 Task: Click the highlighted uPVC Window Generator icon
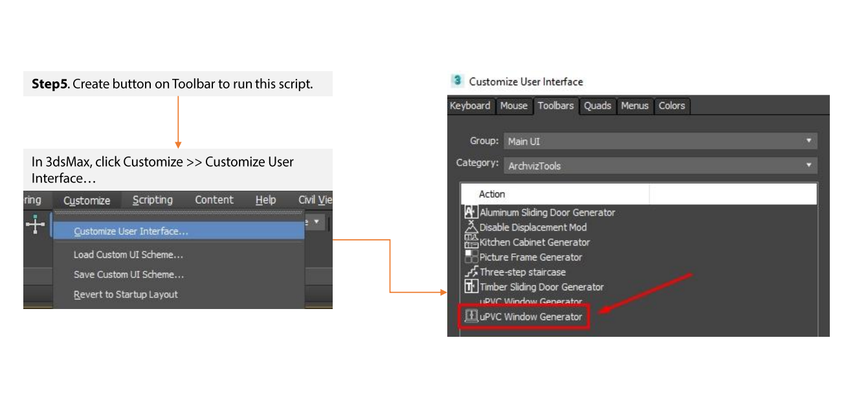471,316
